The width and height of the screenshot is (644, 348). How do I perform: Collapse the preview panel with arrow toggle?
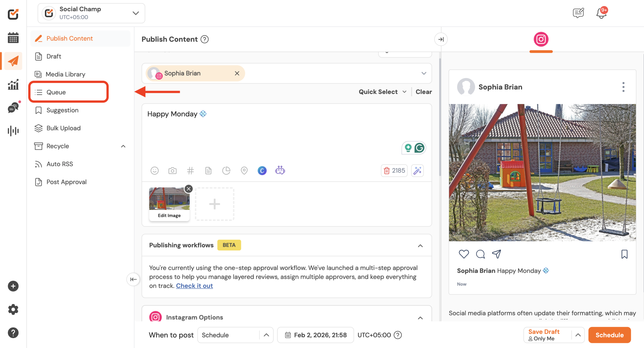pos(441,39)
